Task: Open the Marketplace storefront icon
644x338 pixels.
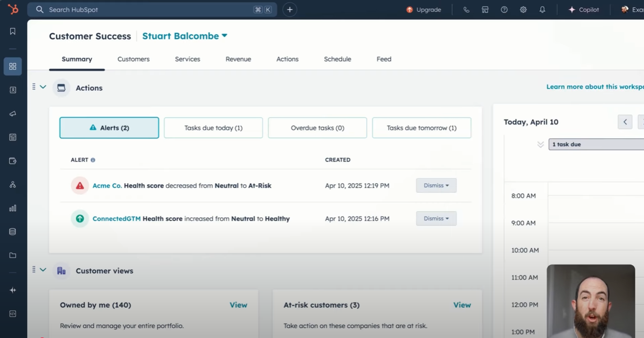Action: [x=485, y=10]
